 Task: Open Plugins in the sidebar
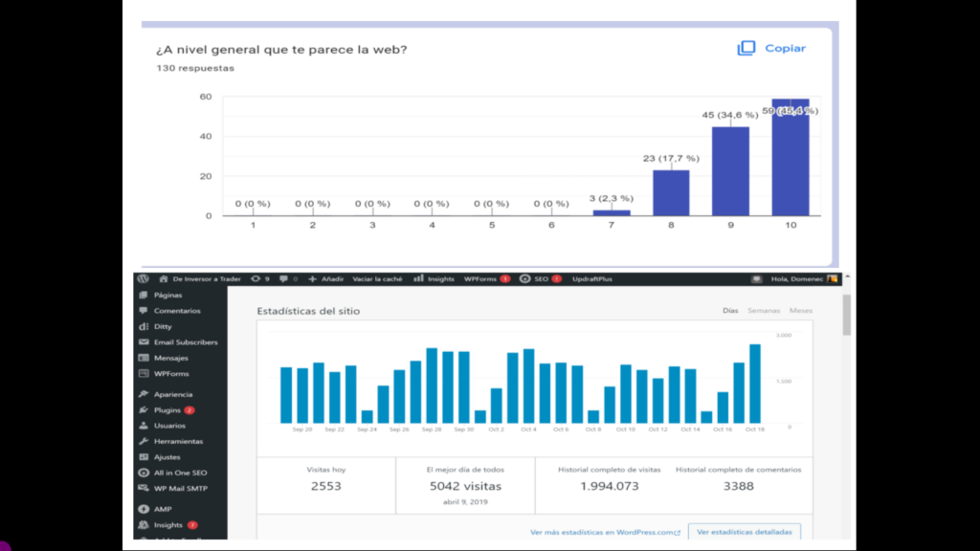click(x=167, y=409)
